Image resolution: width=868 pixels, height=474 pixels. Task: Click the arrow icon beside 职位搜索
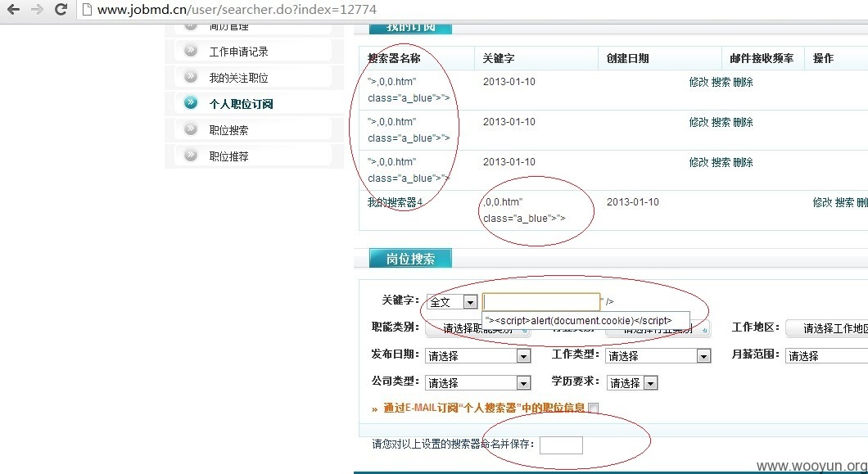pos(191,129)
